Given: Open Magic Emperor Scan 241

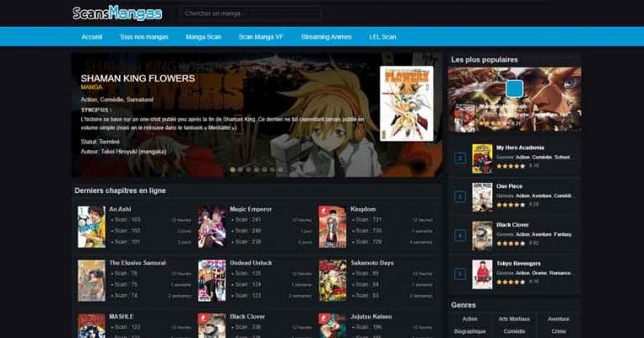Looking at the screenshot, I should click(247, 220).
